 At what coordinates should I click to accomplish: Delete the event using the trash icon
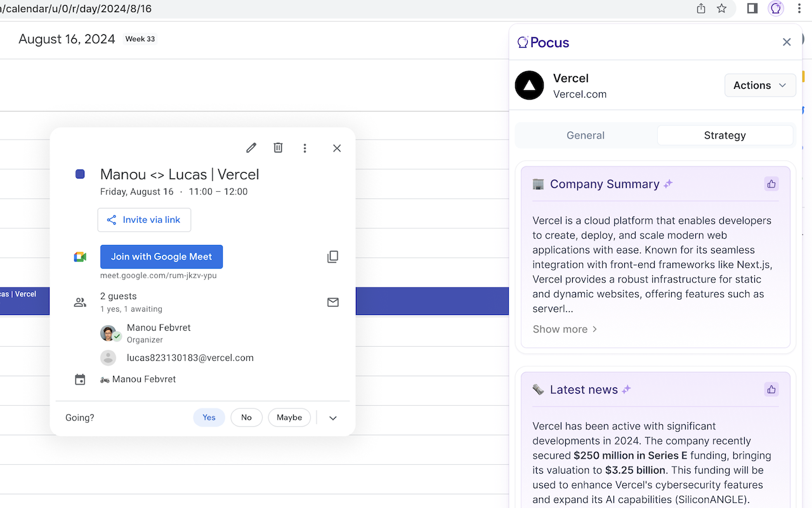tap(278, 148)
